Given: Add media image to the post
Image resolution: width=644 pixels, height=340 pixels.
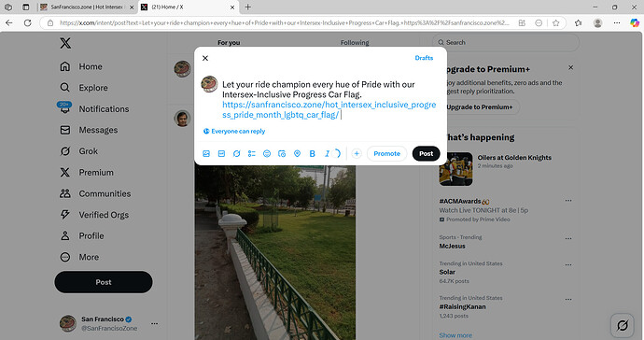Looking at the screenshot, I should [206, 154].
